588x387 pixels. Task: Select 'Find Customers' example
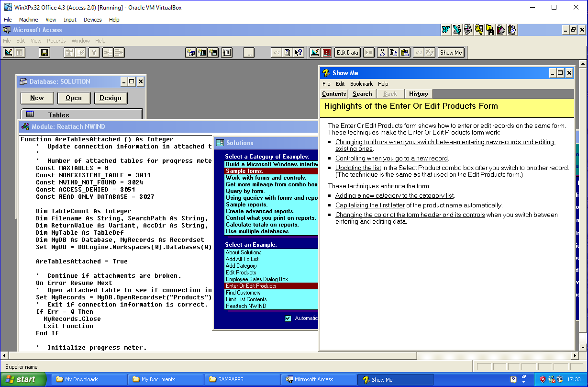pyautogui.click(x=271, y=293)
